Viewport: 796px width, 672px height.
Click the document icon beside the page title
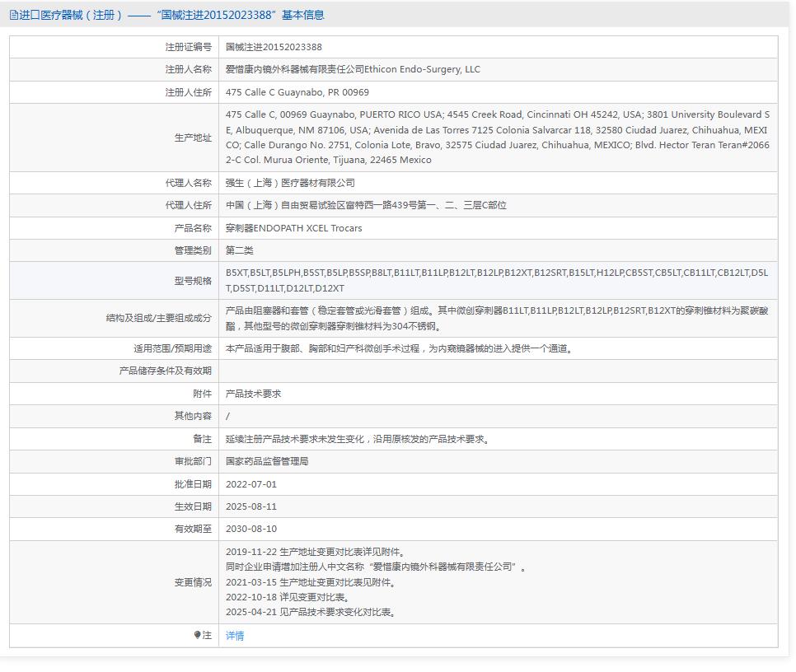click(x=14, y=15)
